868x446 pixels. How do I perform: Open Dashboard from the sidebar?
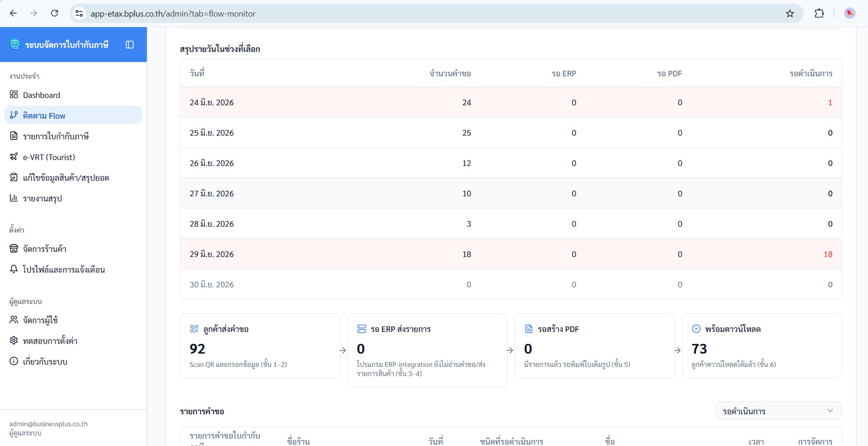tap(74, 95)
